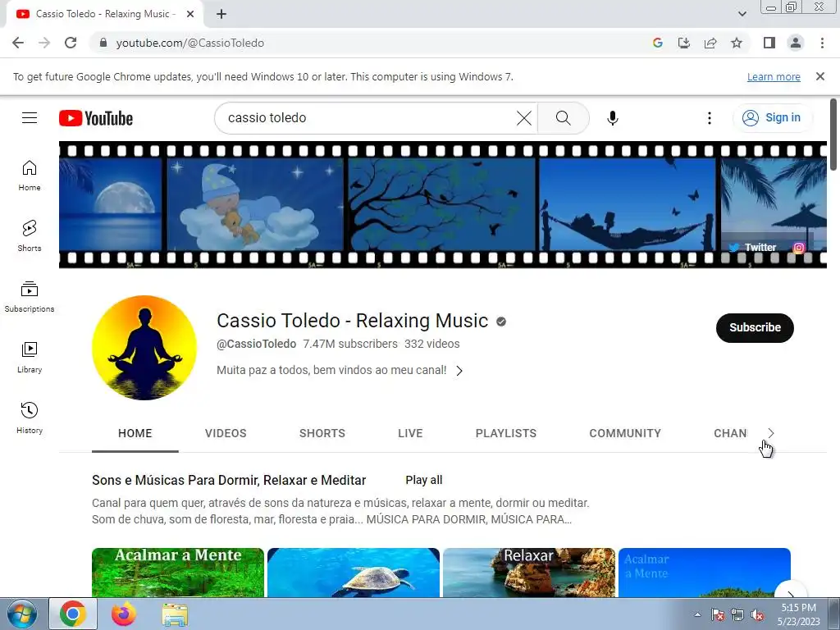The image size is (840, 630).
Task: Click the @CassioToledo channel handle
Action: pyautogui.click(x=256, y=344)
